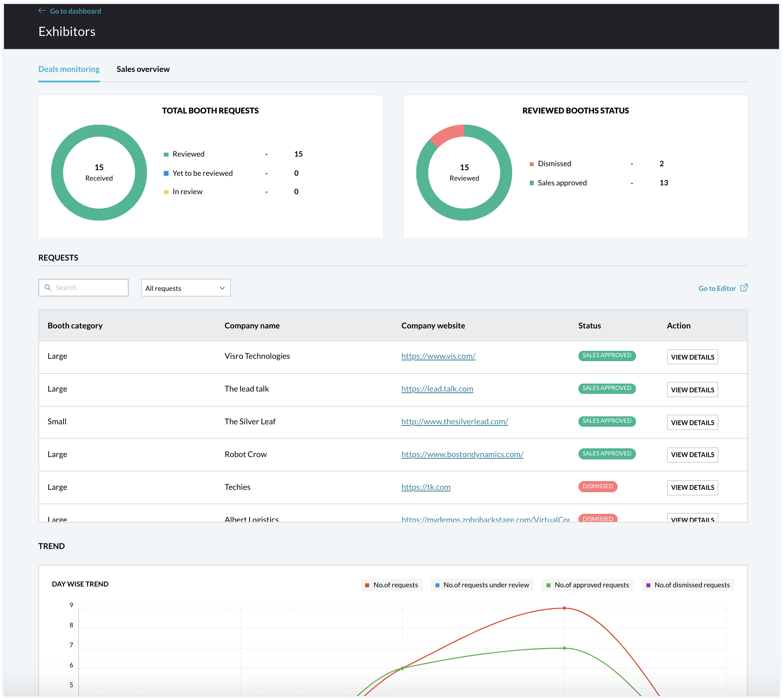Select the Deals monitoring tab
Screen dimensions: 783x700
[68, 69]
